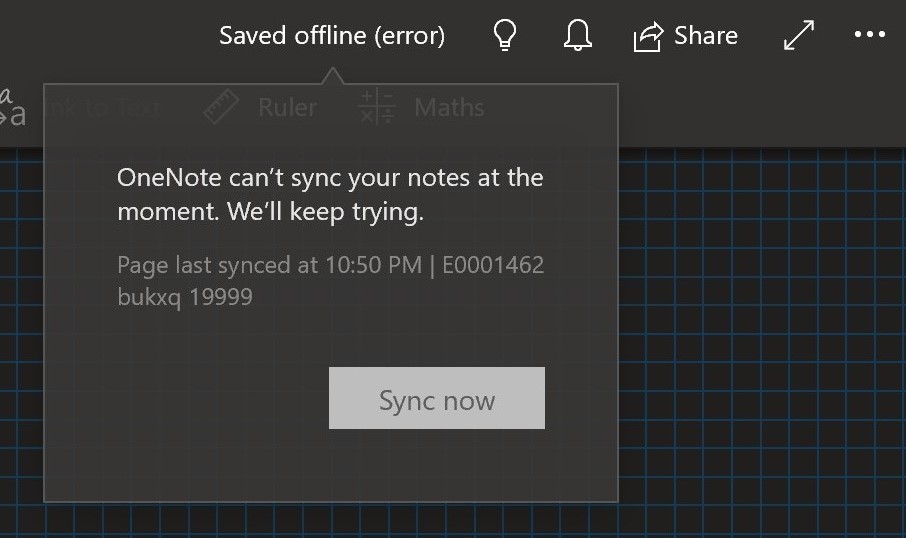Click the lightbulb Tell Me icon

point(504,35)
